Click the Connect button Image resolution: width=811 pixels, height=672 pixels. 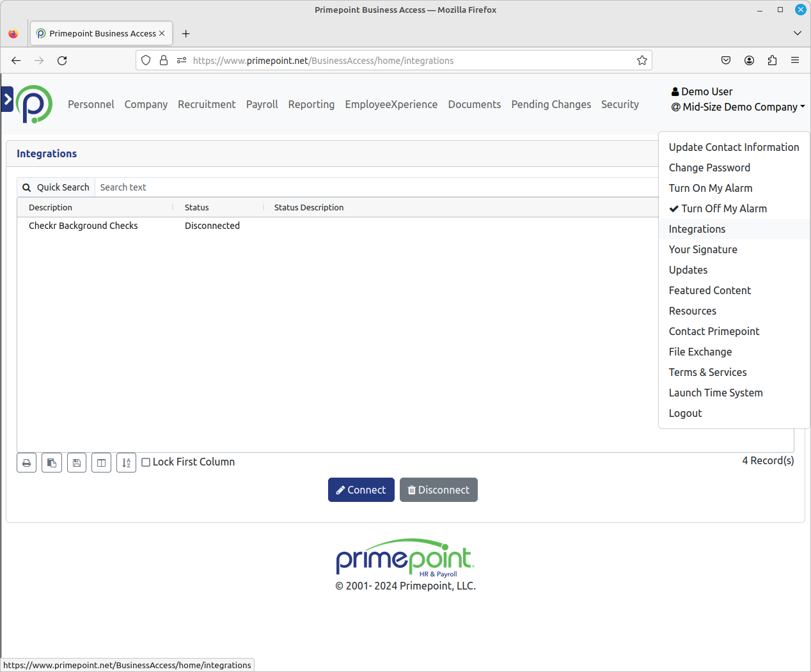361,490
